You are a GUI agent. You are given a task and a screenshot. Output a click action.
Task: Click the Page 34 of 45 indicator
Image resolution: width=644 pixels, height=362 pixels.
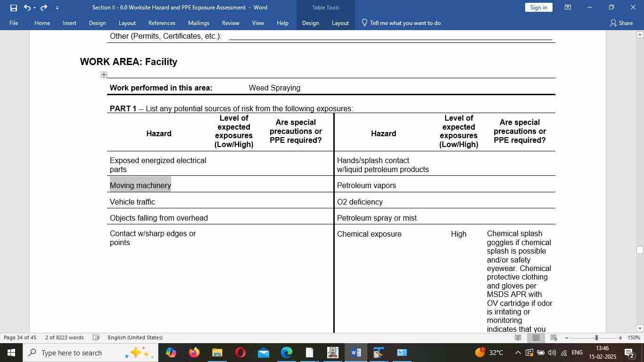(x=20, y=337)
